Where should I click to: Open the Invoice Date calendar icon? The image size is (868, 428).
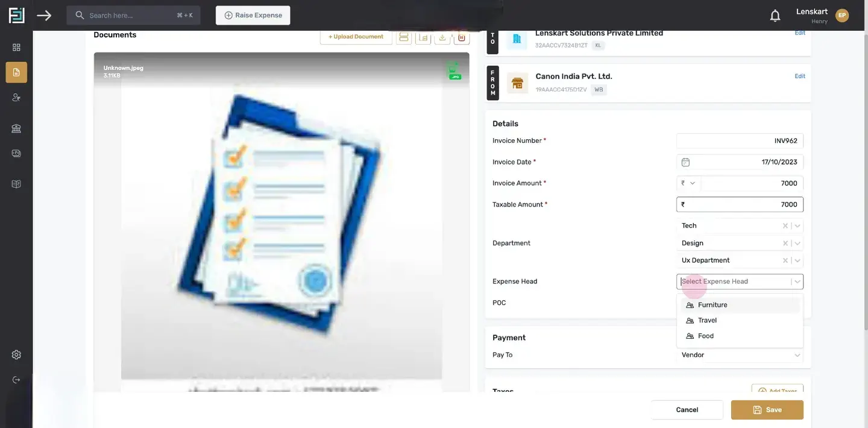[x=685, y=162]
